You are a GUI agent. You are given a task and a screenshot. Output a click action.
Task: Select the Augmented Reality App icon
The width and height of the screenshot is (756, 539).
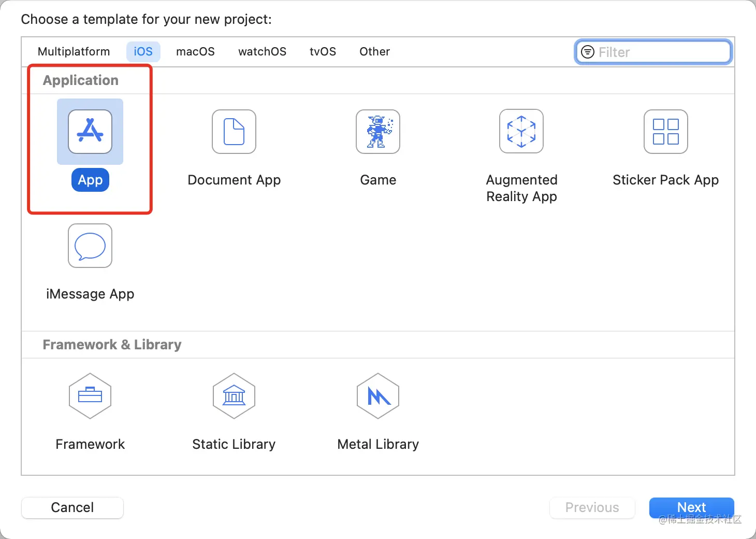click(x=521, y=131)
